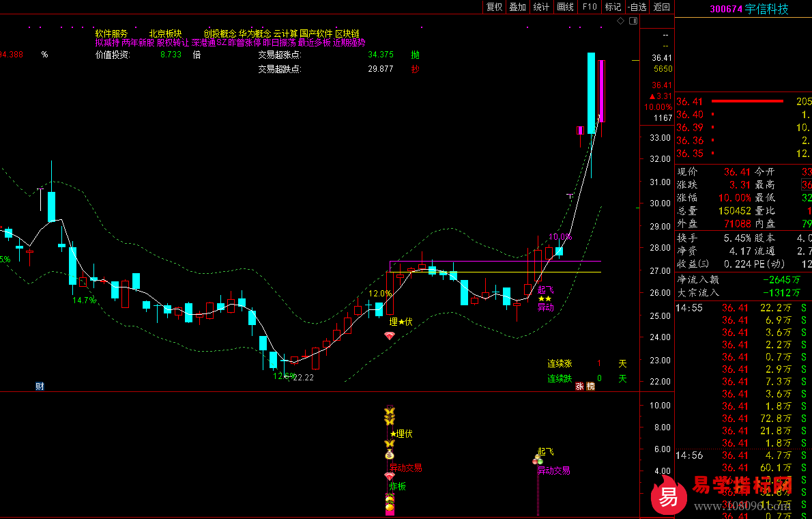The width and height of the screenshot is (812, 519).
Task: Click the tall cyan candlestick near 36.41
Action: 591,92
